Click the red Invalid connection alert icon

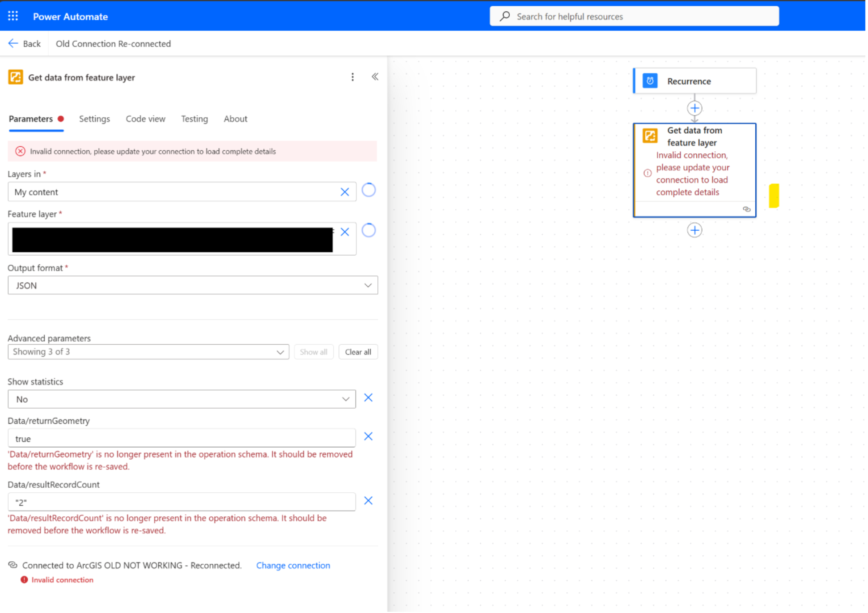pyautogui.click(x=24, y=580)
